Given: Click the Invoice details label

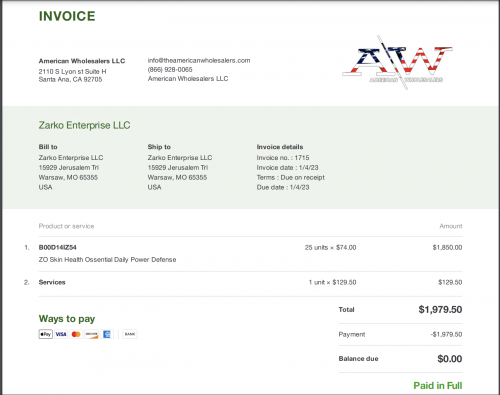Looking at the screenshot, I should 280,147.
